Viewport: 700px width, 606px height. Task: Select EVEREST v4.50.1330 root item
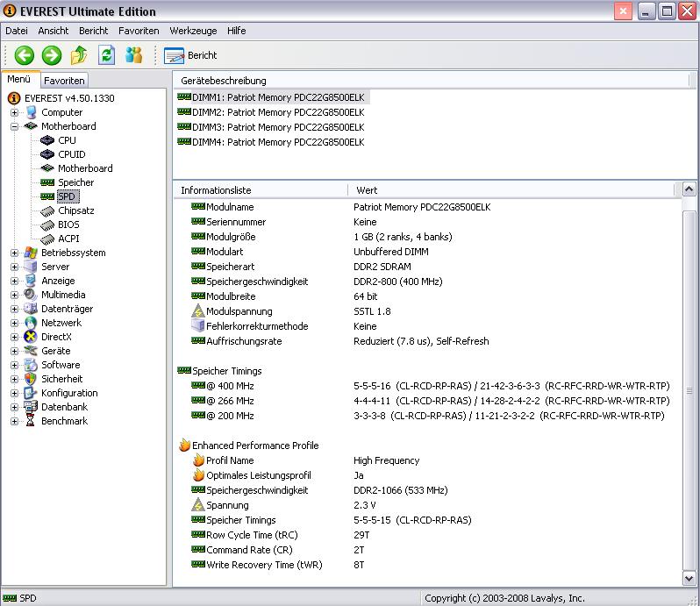(x=61, y=98)
